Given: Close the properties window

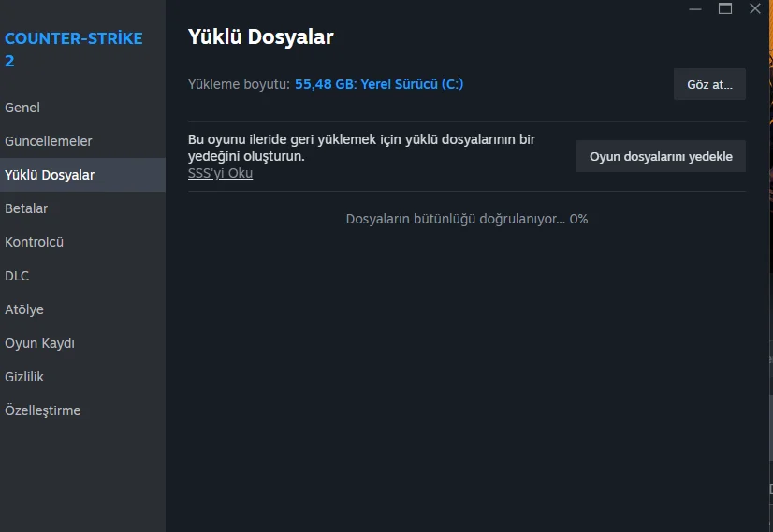Looking at the screenshot, I should (x=755, y=8).
